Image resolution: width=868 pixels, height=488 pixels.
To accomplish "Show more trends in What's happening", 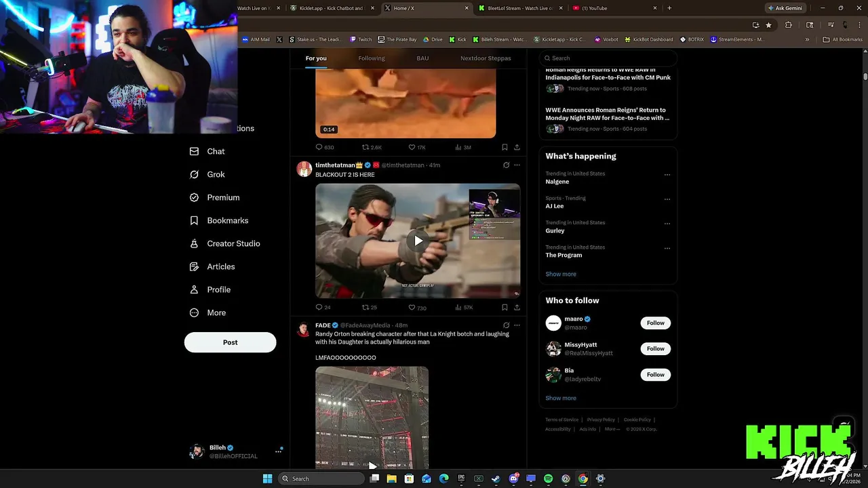I will pos(561,274).
